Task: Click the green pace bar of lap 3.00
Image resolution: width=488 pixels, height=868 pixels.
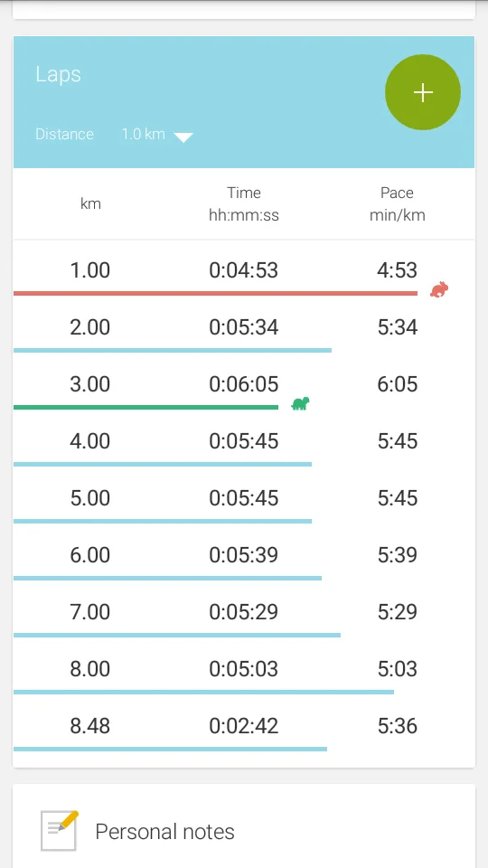Action: (145, 407)
